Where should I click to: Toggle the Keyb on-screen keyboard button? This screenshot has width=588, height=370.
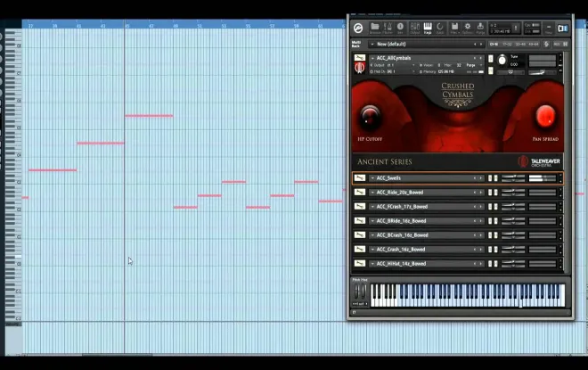pyautogui.click(x=428, y=29)
